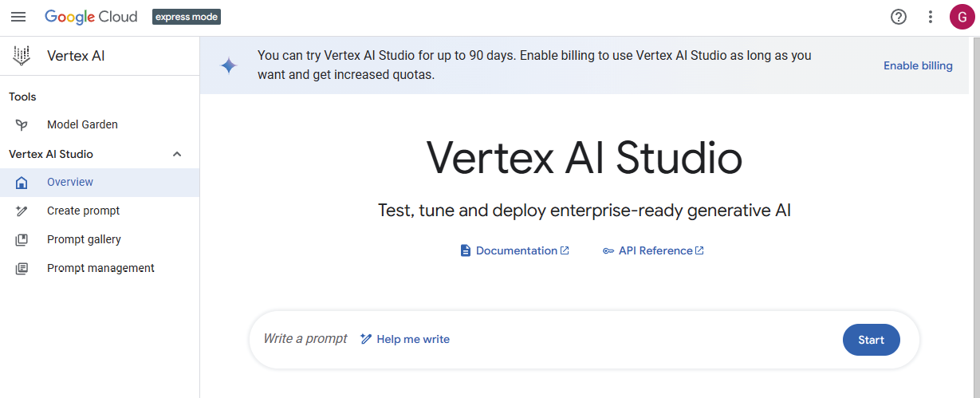Screen dimensions: 980x398
Task: Open the Documentation link
Action: coord(515,250)
